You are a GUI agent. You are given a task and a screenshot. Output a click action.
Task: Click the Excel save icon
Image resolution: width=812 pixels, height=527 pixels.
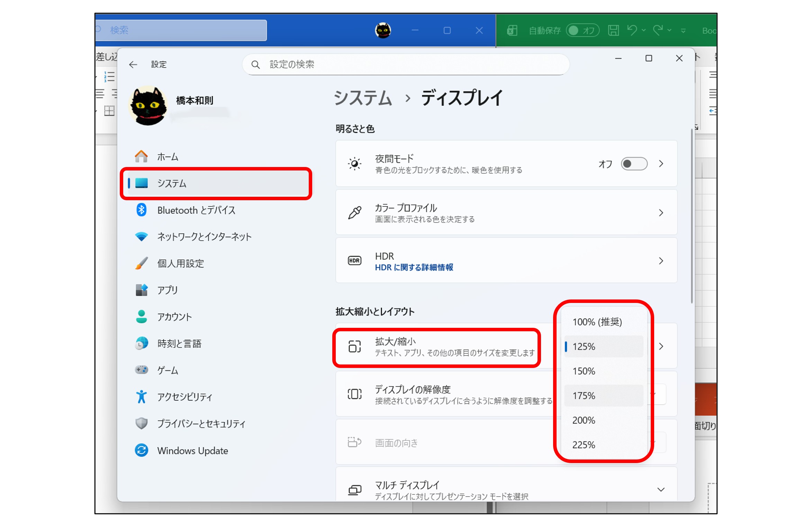pos(613,31)
